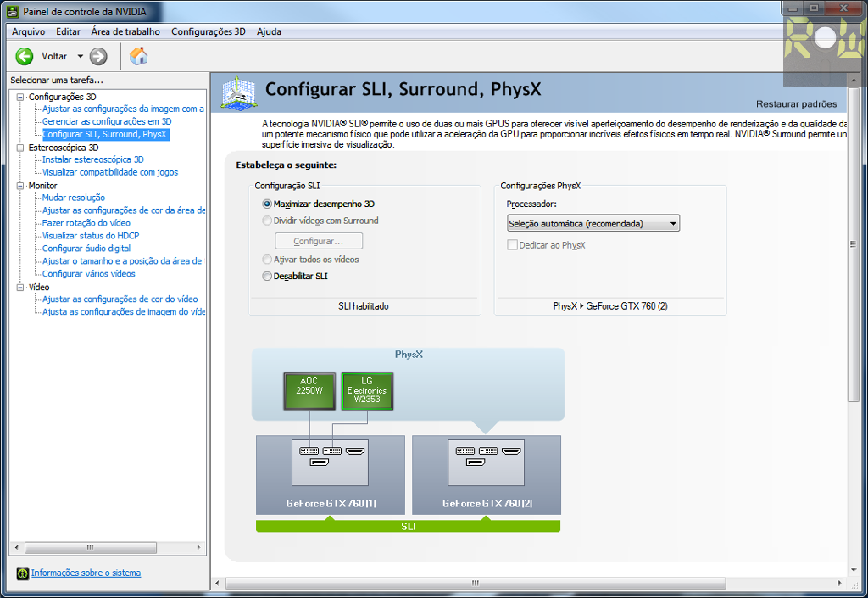Click the PhysX GeForce GTX 760 (2) status text

pos(610,306)
